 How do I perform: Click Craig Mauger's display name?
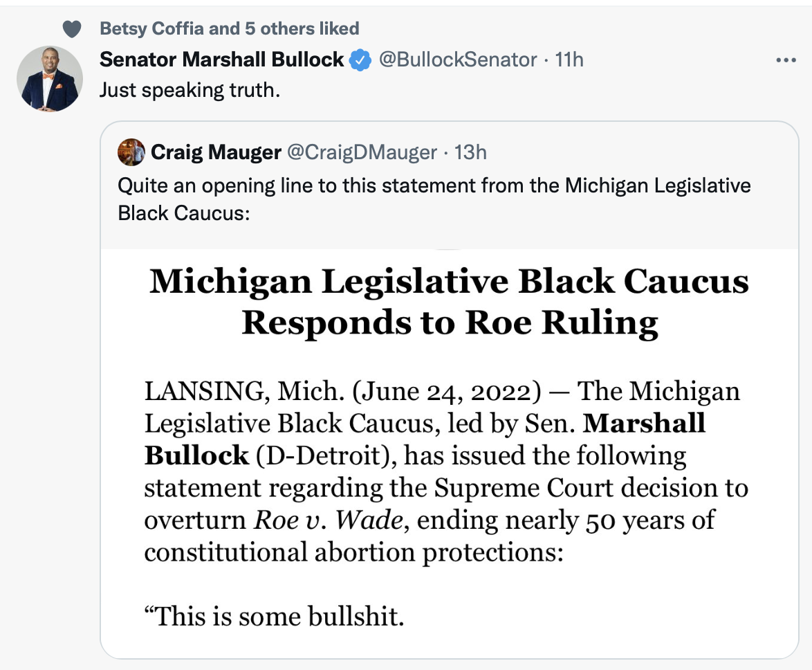tap(216, 152)
